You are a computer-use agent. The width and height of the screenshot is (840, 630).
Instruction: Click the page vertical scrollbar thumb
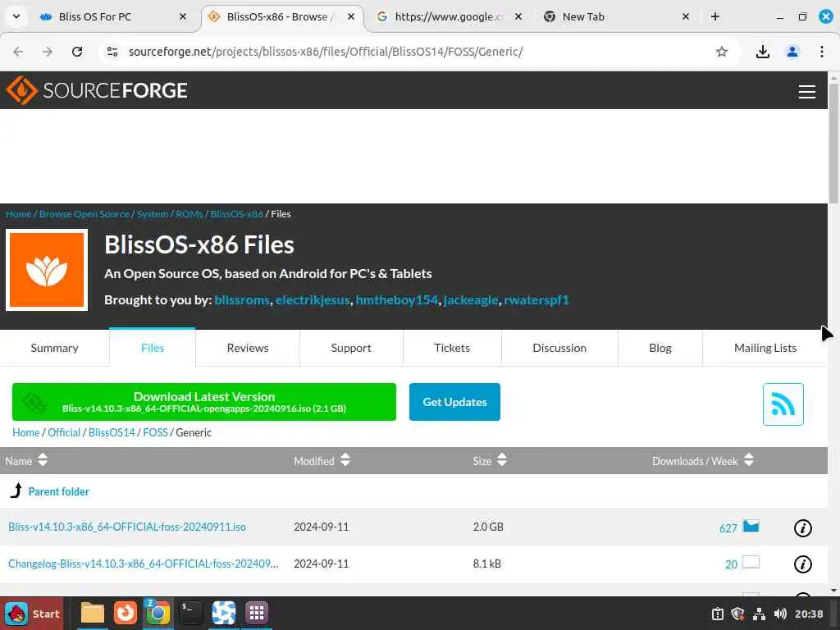coord(833,142)
